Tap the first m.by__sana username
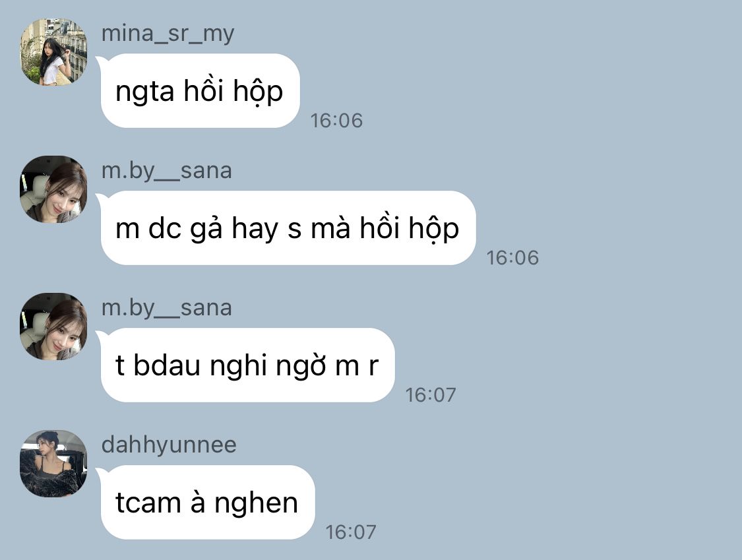The height and width of the screenshot is (560, 742). pos(167,170)
